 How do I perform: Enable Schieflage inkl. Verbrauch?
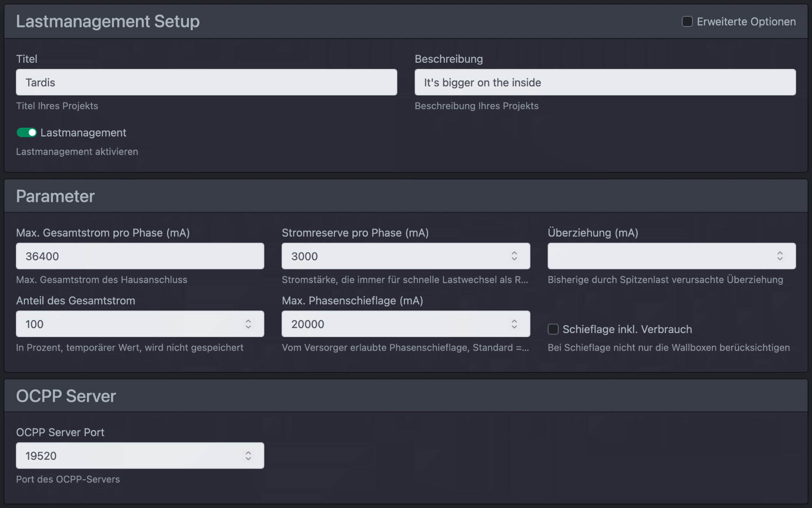[x=553, y=329]
